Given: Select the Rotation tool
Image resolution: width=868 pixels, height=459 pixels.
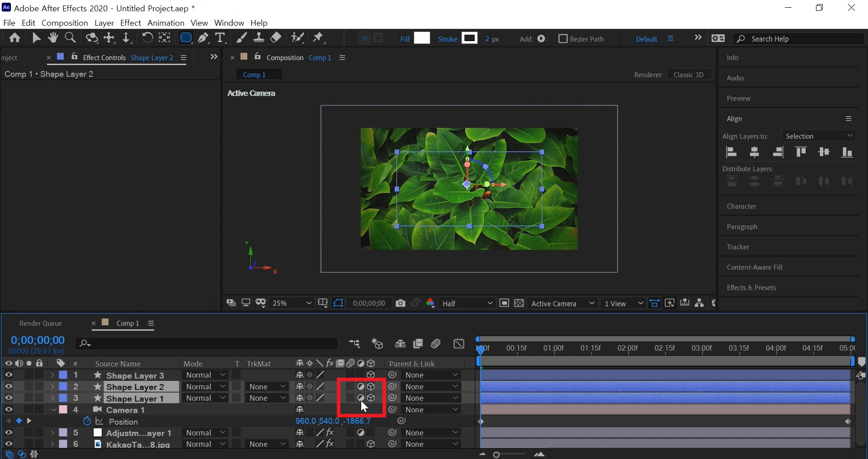Looking at the screenshot, I should pos(147,38).
